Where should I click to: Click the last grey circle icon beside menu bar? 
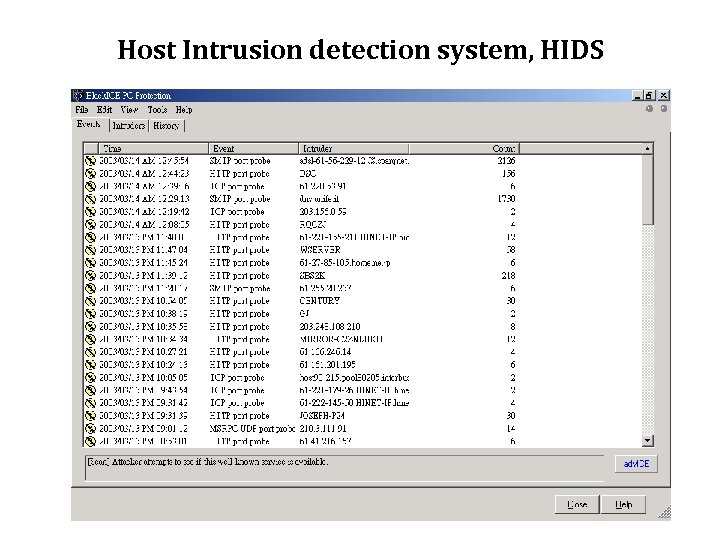[x=664, y=109]
